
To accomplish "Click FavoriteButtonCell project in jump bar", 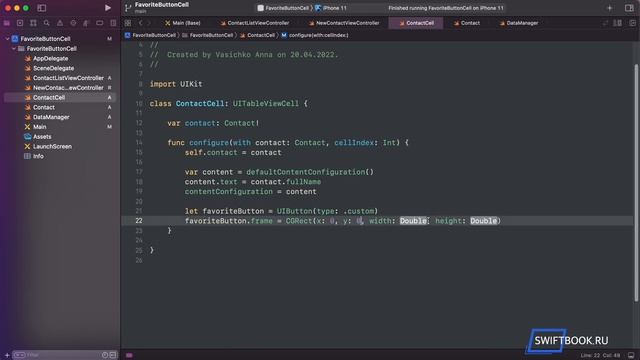I will (150, 36).
